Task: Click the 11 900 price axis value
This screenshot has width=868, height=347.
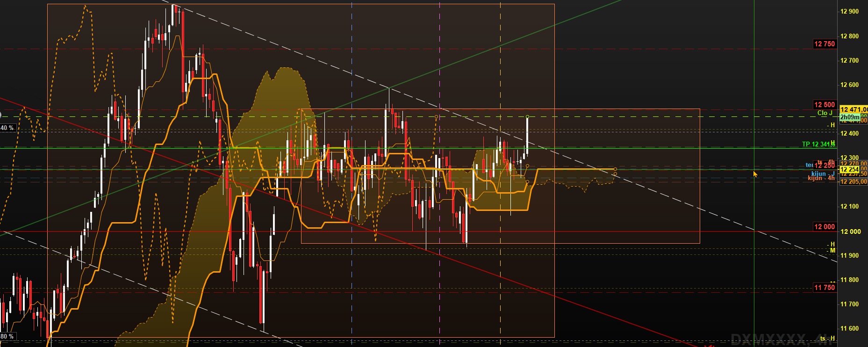Action: click(x=849, y=255)
